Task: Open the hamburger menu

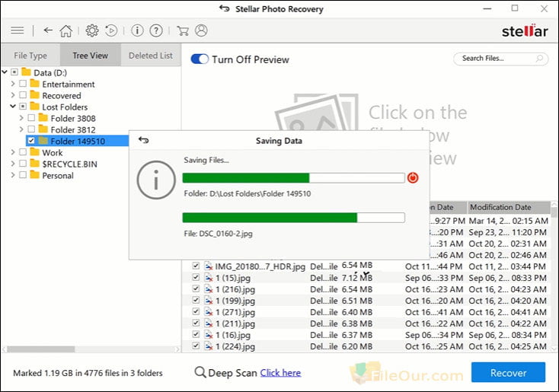Action: (x=17, y=30)
